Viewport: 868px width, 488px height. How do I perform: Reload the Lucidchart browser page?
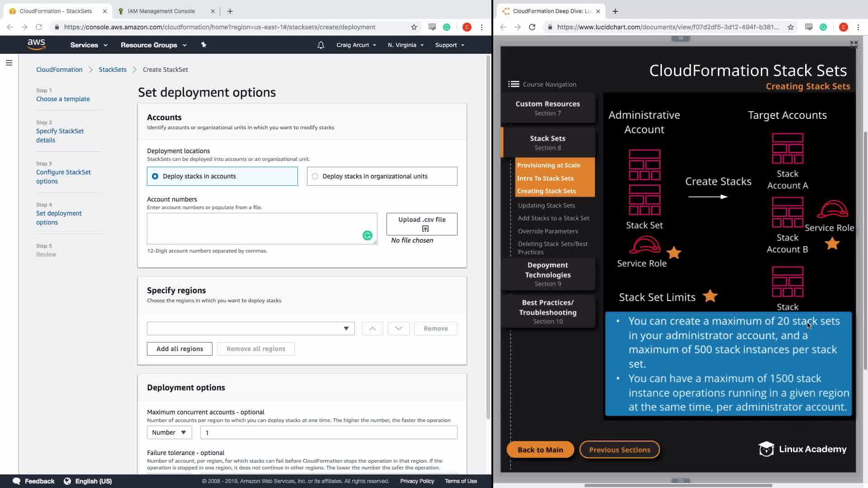click(532, 27)
